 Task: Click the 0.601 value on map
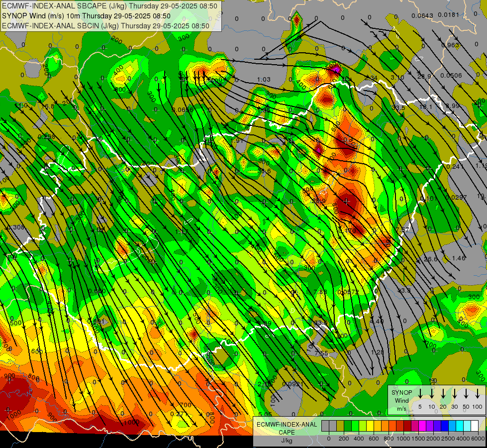[96, 321]
